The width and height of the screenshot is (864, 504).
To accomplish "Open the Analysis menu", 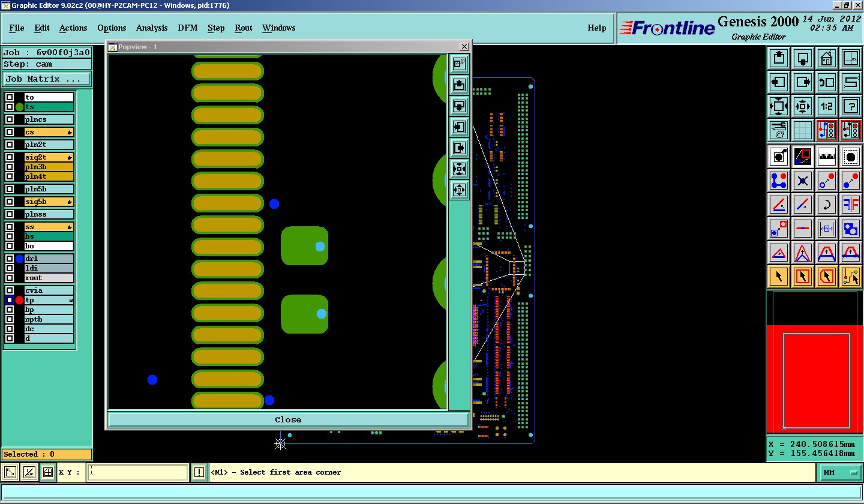I will click(x=152, y=28).
